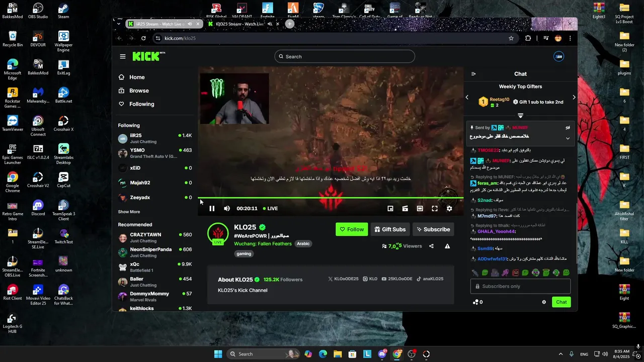Expand Show More followed channels
Viewport: 644px width, 362px height.
(129, 212)
